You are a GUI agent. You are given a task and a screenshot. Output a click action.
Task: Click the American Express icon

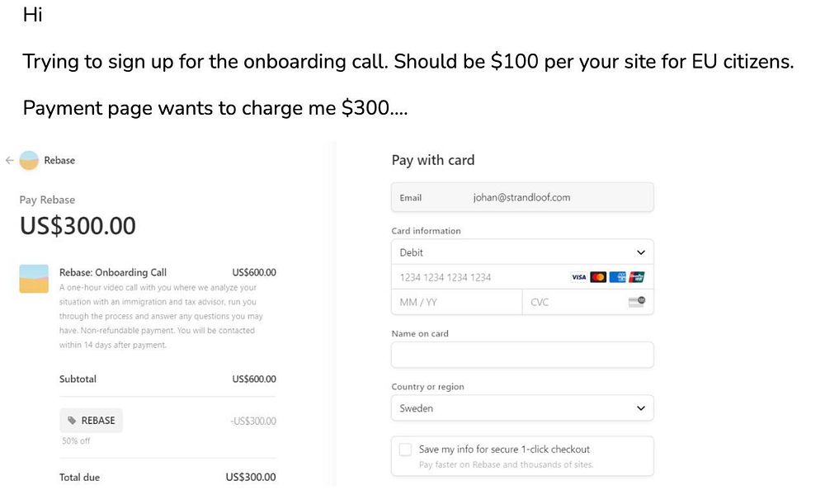click(617, 277)
